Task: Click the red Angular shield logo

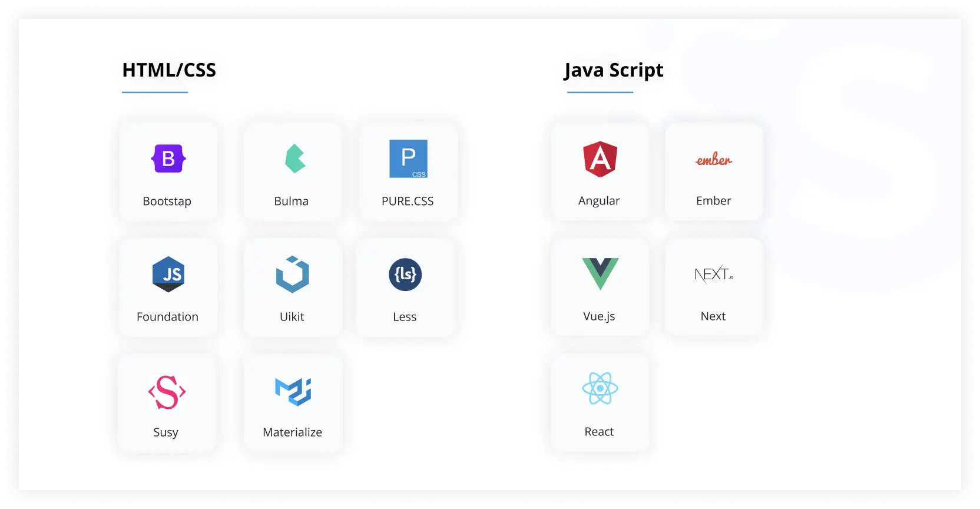Action: pyautogui.click(x=600, y=159)
